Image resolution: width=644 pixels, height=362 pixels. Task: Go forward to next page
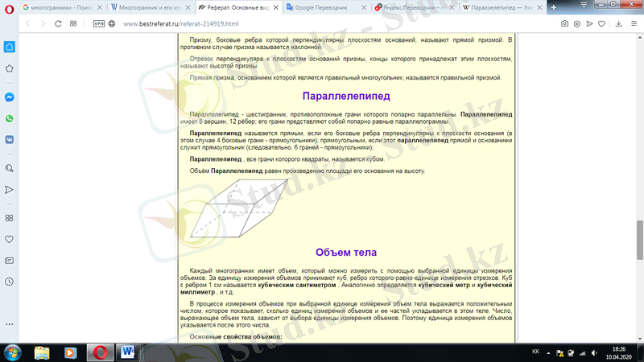[43, 24]
